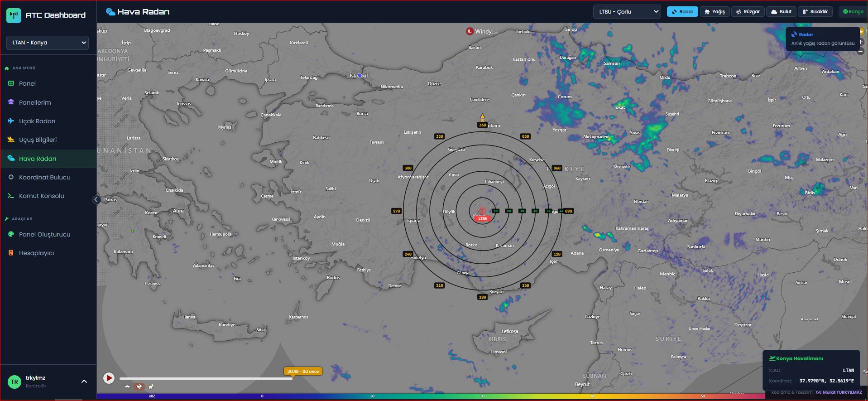The height and width of the screenshot is (401, 868).
Task: Open the Panel menu item
Action: [48, 83]
